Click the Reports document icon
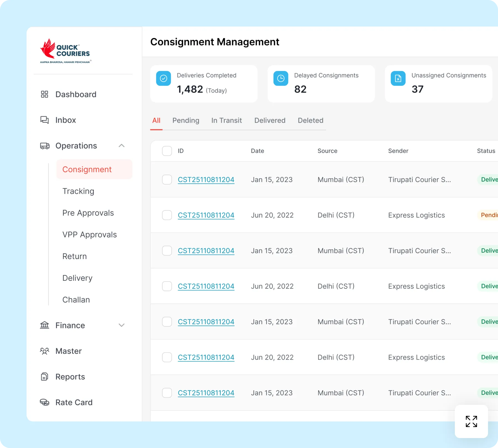The height and width of the screenshot is (448, 498). click(x=45, y=377)
